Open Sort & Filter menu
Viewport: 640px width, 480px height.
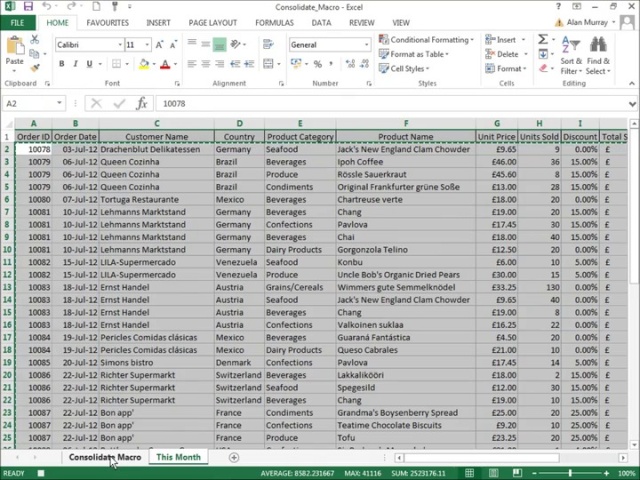click(x=571, y=54)
